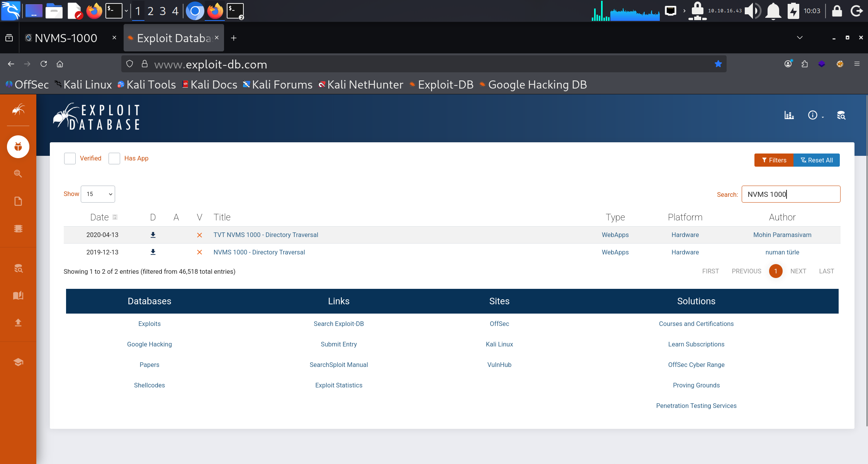The image size is (868, 464).
Task: Click the orange Filters button
Action: (774, 160)
